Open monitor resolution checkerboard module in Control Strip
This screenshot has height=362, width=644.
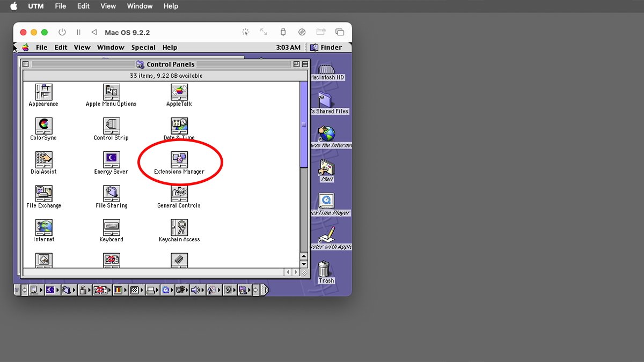coord(136,290)
